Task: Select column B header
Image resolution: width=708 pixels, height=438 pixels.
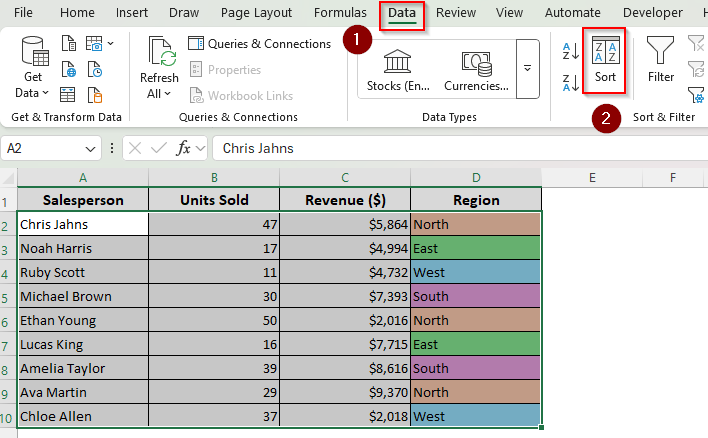Action: coord(214,178)
